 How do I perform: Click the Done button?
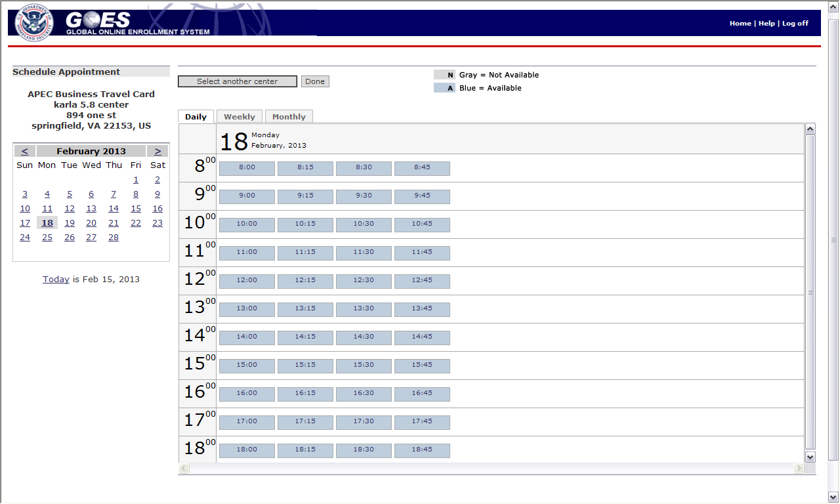(315, 81)
